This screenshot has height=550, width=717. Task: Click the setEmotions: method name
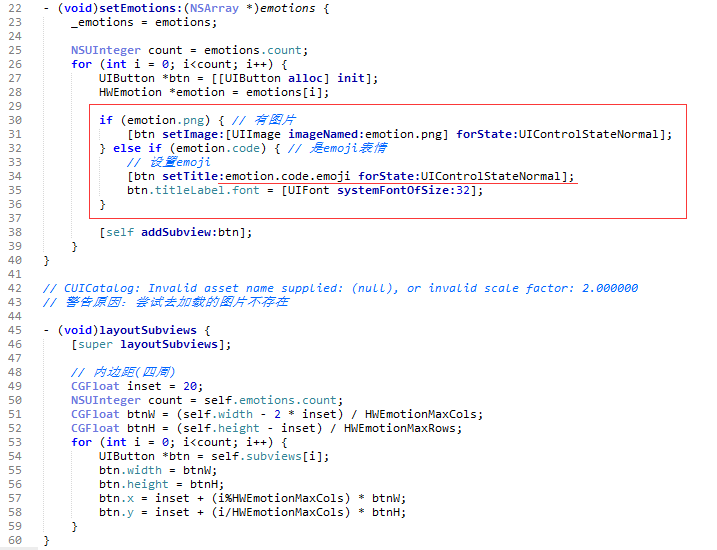pos(141,8)
